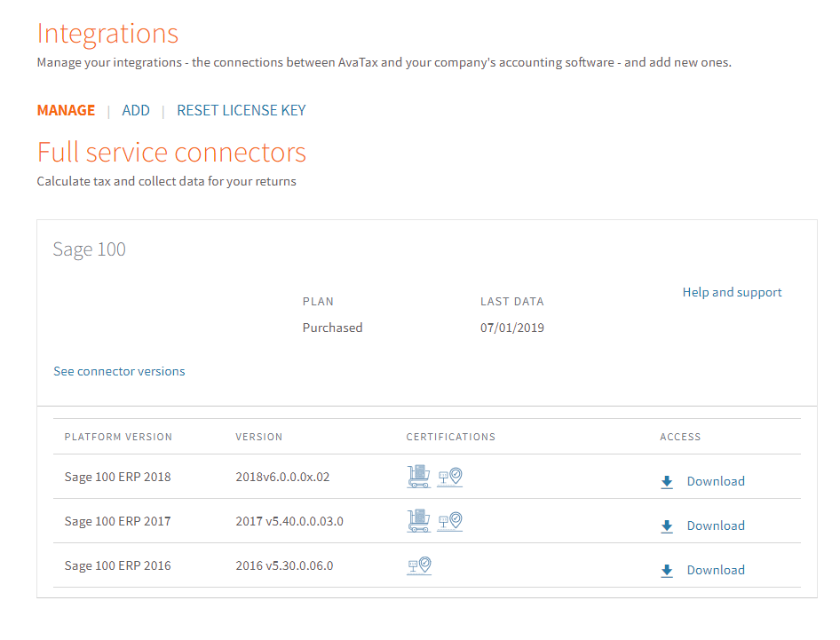Click the download arrow icon for Sage 100 ERP 2018
Screen dimensions: 840x640
667,481
